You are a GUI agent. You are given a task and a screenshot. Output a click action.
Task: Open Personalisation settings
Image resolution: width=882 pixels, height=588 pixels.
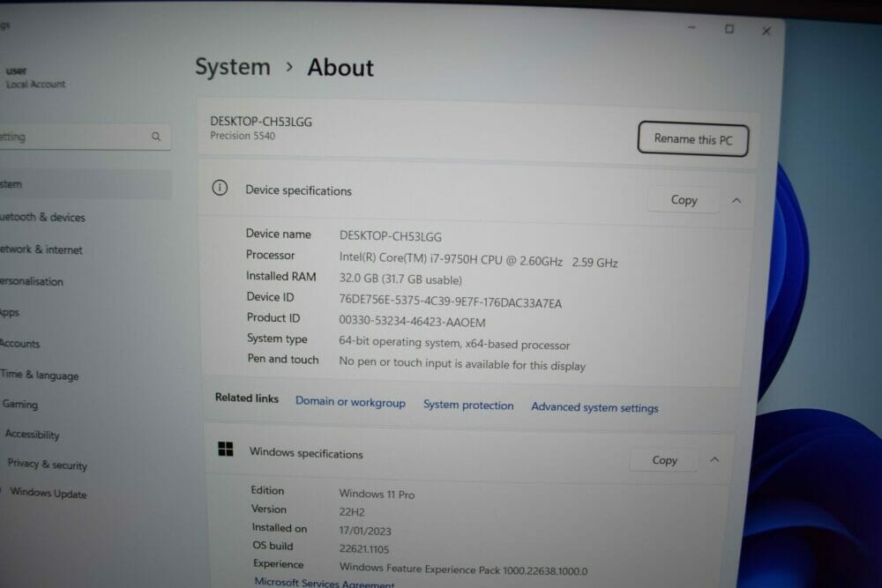click(32, 281)
